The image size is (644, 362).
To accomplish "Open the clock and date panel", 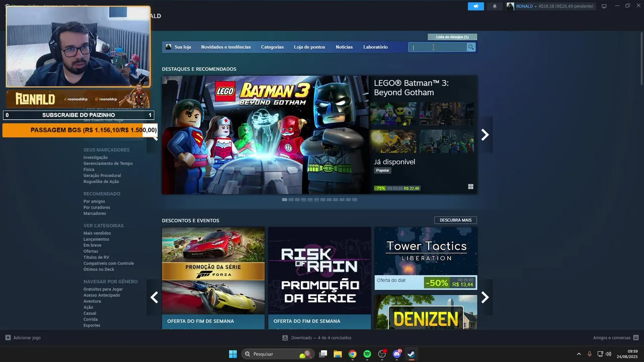I will pyautogui.click(x=627, y=354).
